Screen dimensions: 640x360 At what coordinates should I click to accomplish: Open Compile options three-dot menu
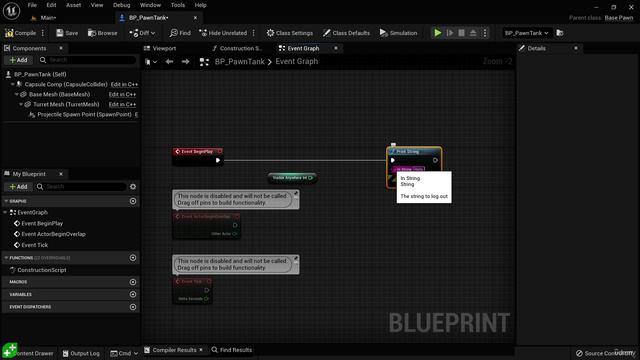click(43, 33)
